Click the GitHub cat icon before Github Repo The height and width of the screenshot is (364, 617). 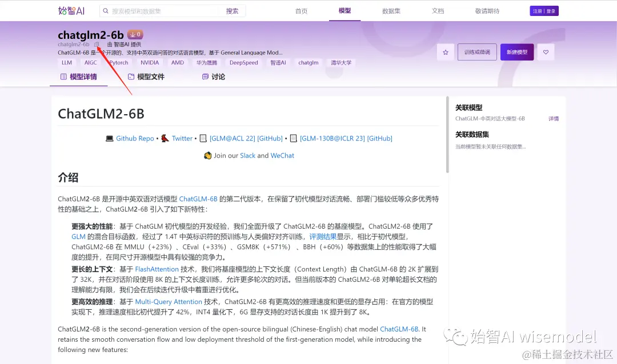[x=109, y=138]
